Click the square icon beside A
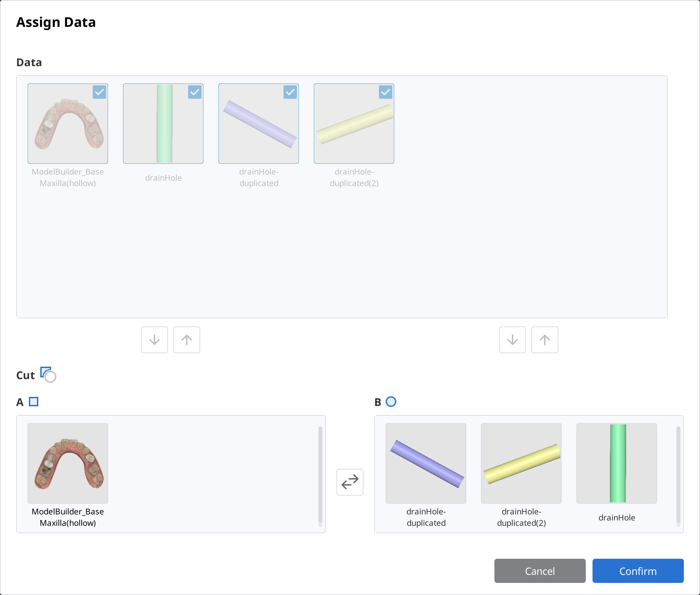 pos(33,402)
